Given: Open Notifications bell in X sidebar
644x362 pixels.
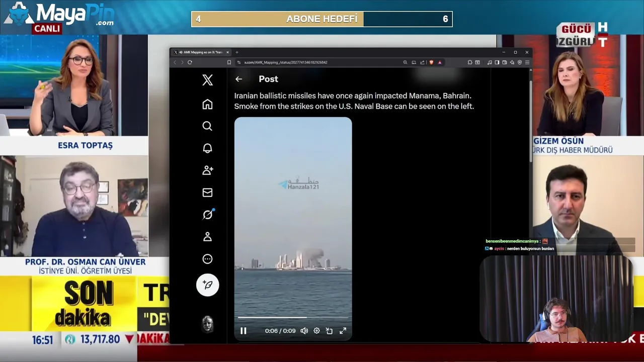Looking at the screenshot, I should [207, 148].
